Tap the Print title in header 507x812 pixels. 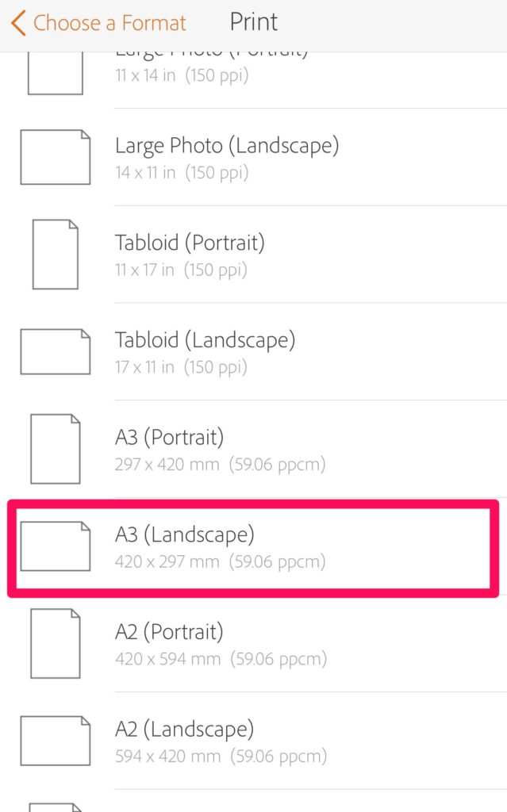pos(254,22)
